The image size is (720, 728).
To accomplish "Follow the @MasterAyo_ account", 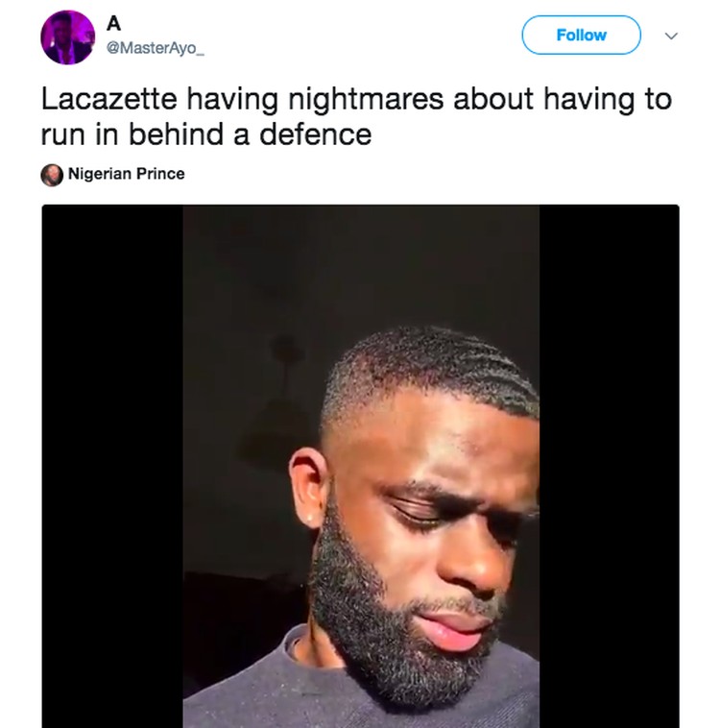I will point(581,35).
